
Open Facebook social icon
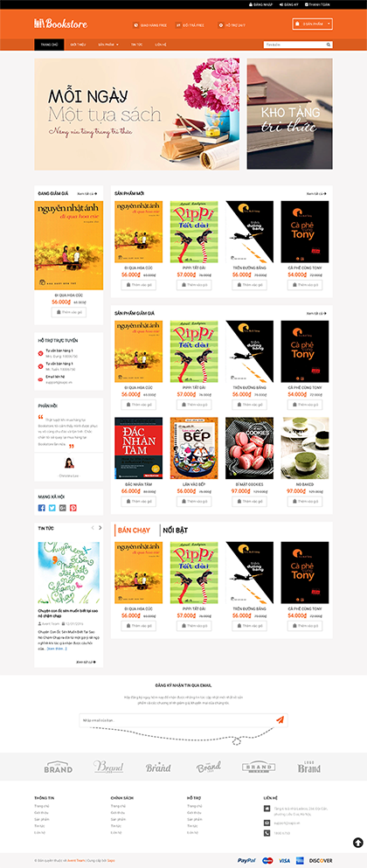42,508
